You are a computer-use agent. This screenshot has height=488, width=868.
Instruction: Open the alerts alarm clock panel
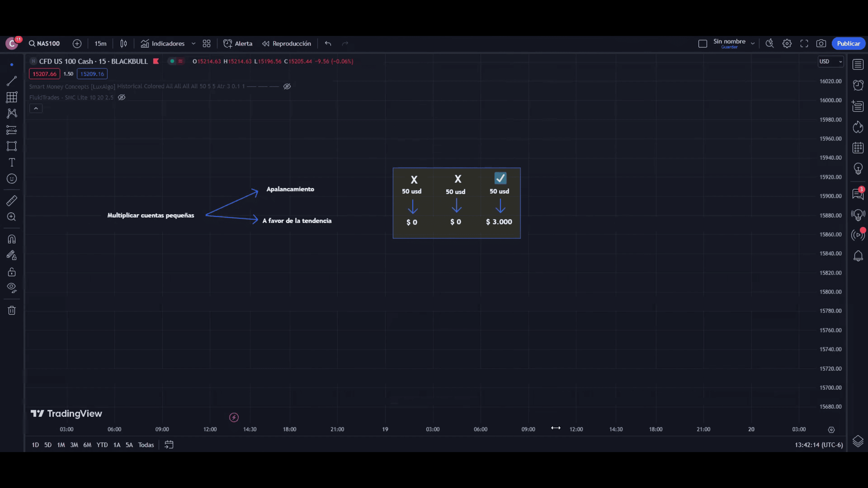coord(858,85)
